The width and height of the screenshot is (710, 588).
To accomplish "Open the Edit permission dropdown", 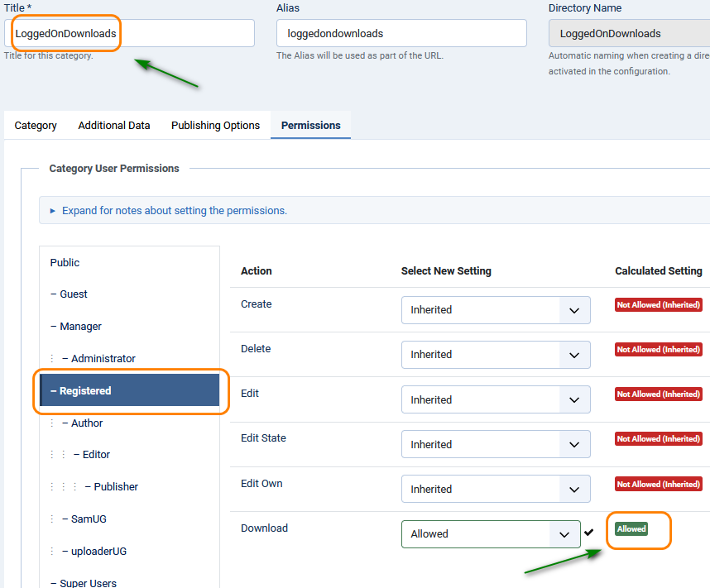I will pyautogui.click(x=496, y=399).
